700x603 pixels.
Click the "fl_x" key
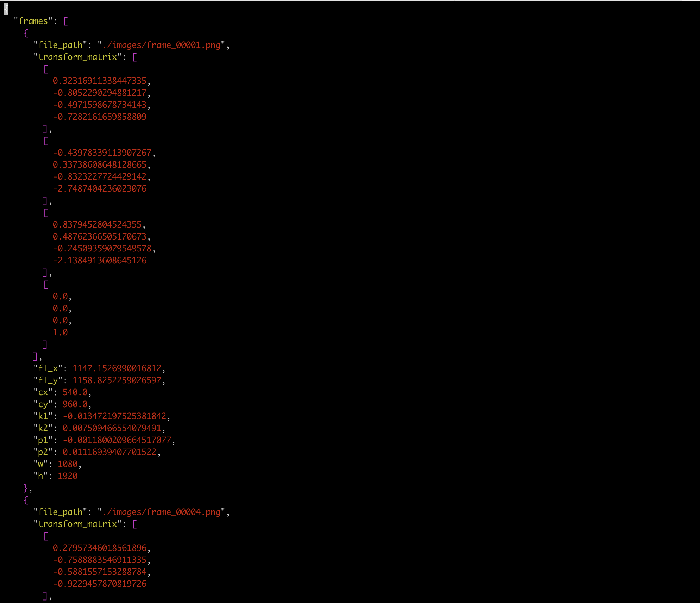coord(48,368)
